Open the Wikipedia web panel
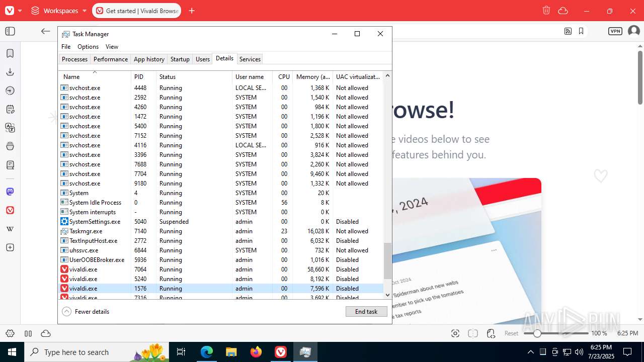The height and width of the screenshot is (362, 644). click(10, 229)
